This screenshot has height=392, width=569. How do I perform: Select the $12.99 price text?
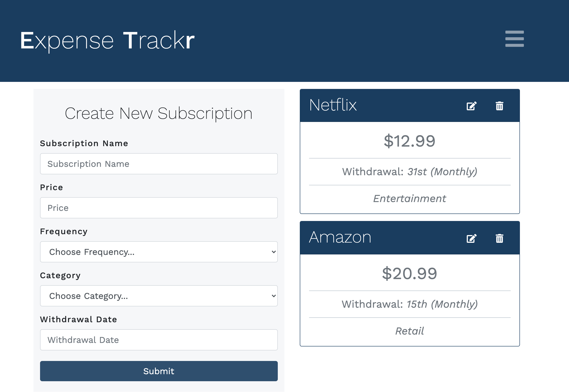point(410,141)
